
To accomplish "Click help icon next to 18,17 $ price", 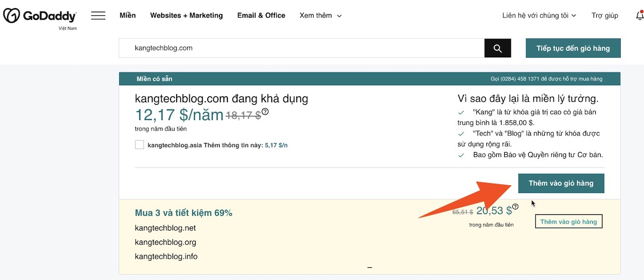I will pyautogui.click(x=265, y=112).
